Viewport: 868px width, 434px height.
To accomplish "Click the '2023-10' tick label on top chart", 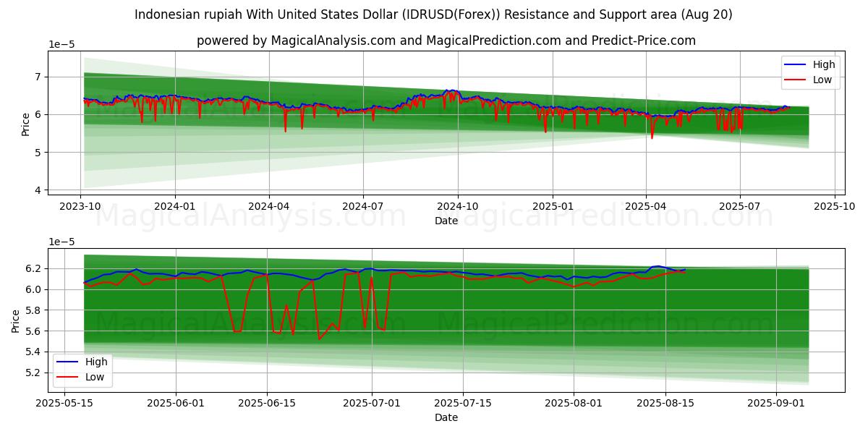I will tap(80, 205).
